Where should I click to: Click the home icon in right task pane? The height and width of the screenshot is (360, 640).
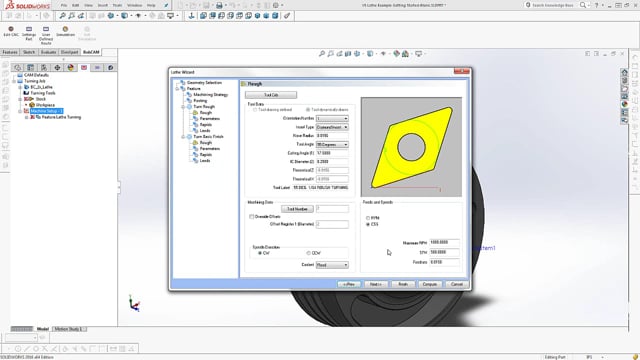(624, 72)
